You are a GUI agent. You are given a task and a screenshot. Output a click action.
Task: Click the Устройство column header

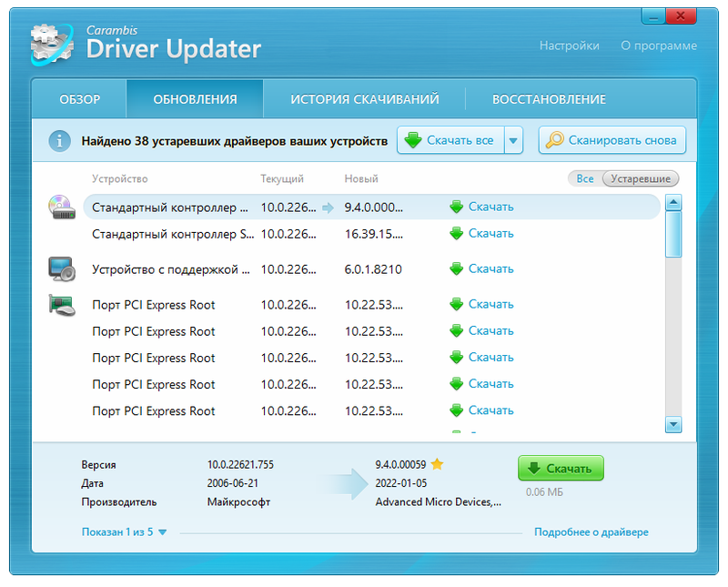120,178
